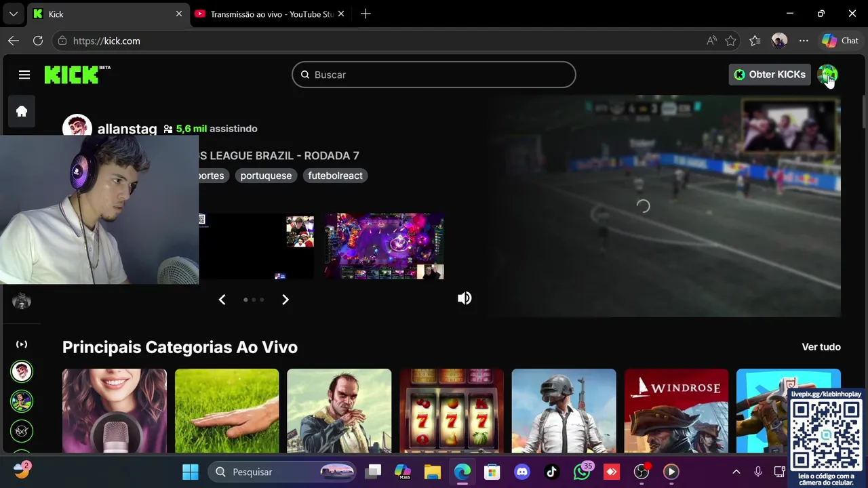Focus the Buscar search field
This screenshot has width=868, height=488.
[434, 75]
